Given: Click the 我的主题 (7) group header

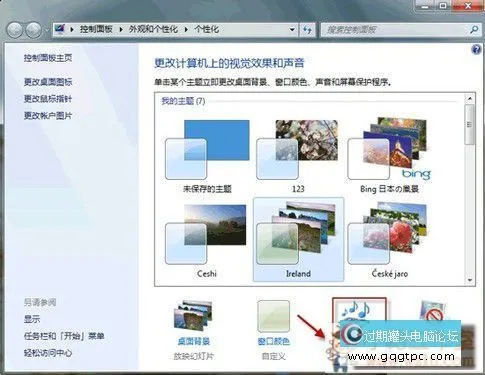Looking at the screenshot, I should coord(183,101).
